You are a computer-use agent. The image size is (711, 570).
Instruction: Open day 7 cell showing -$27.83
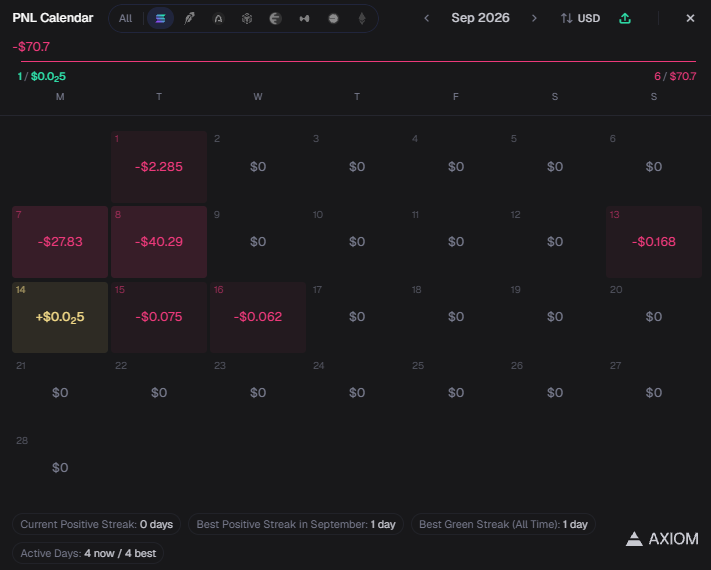(60, 242)
